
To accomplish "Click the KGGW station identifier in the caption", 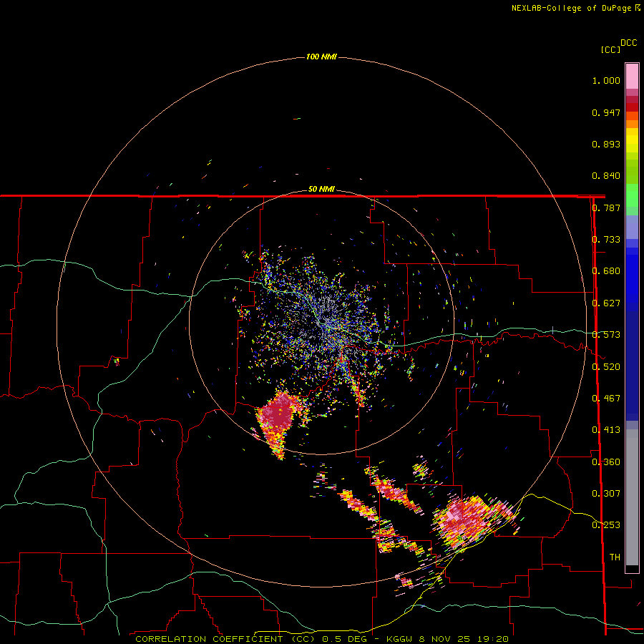I will (400, 639).
